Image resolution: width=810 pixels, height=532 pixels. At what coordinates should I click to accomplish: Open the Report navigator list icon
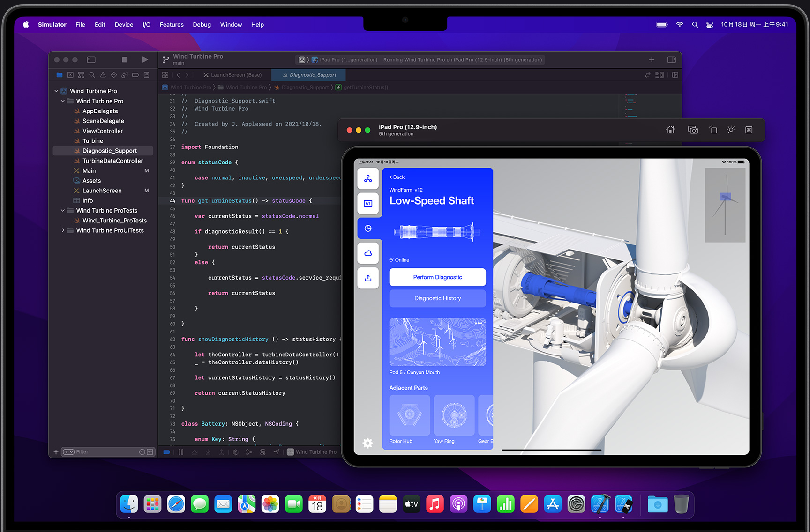click(x=146, y=75)
